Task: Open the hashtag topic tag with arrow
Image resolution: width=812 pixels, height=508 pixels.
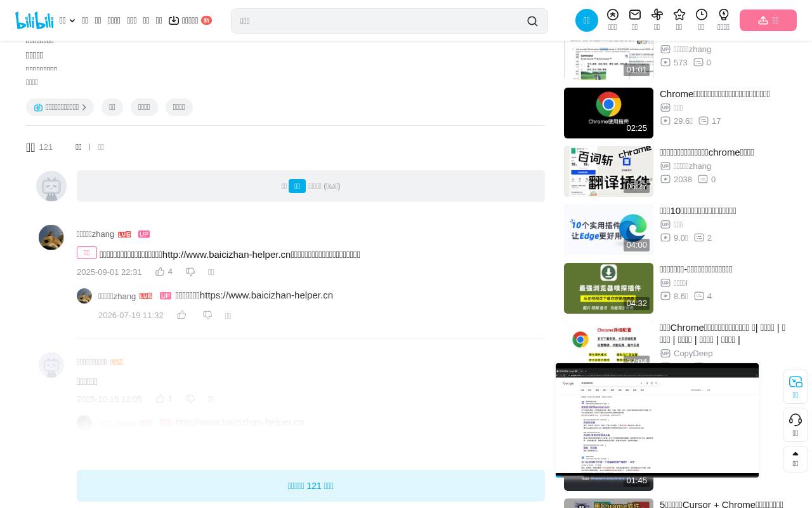Action: (x=60, y=107)
